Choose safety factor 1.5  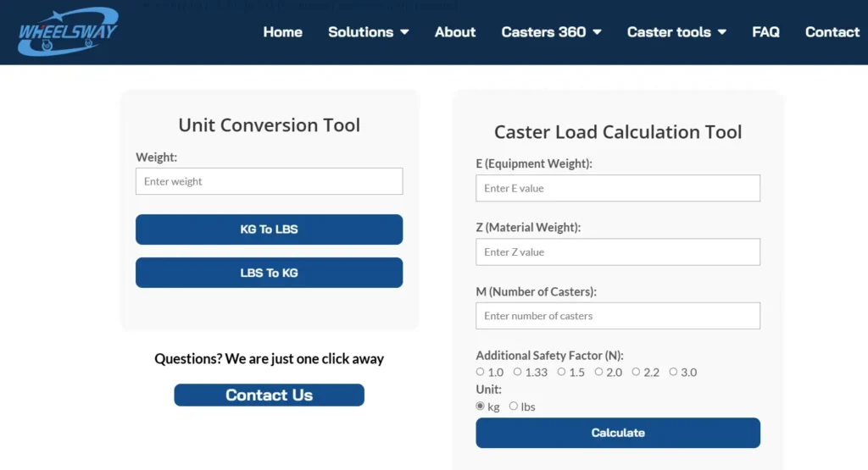pos(561,372)
